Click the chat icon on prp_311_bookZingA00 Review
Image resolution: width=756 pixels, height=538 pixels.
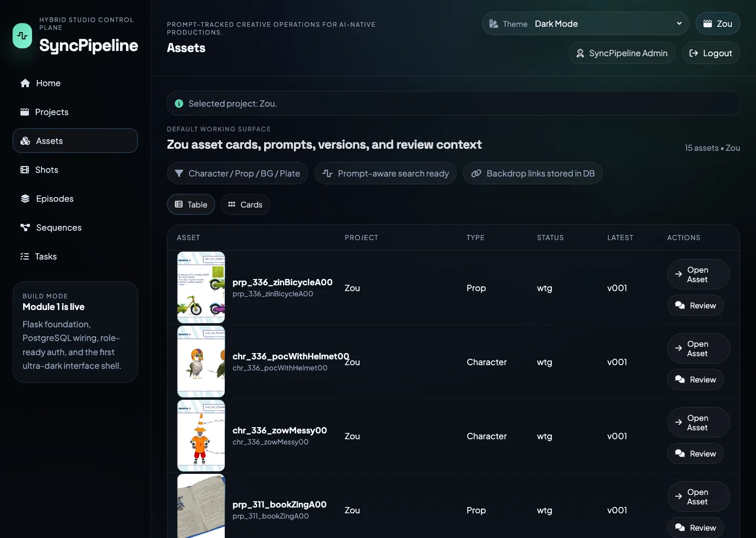pos(680,527)
